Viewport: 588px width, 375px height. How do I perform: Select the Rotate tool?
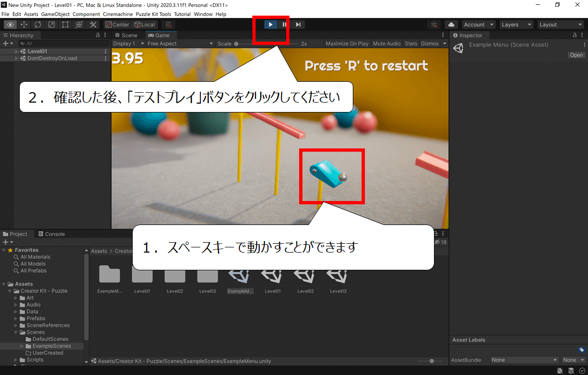coord(38,25)
